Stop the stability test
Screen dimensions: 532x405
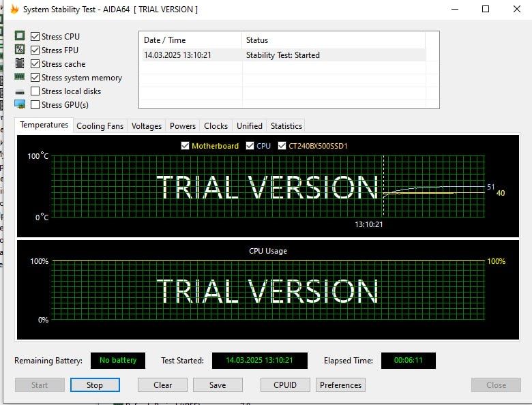pos(95,385)
